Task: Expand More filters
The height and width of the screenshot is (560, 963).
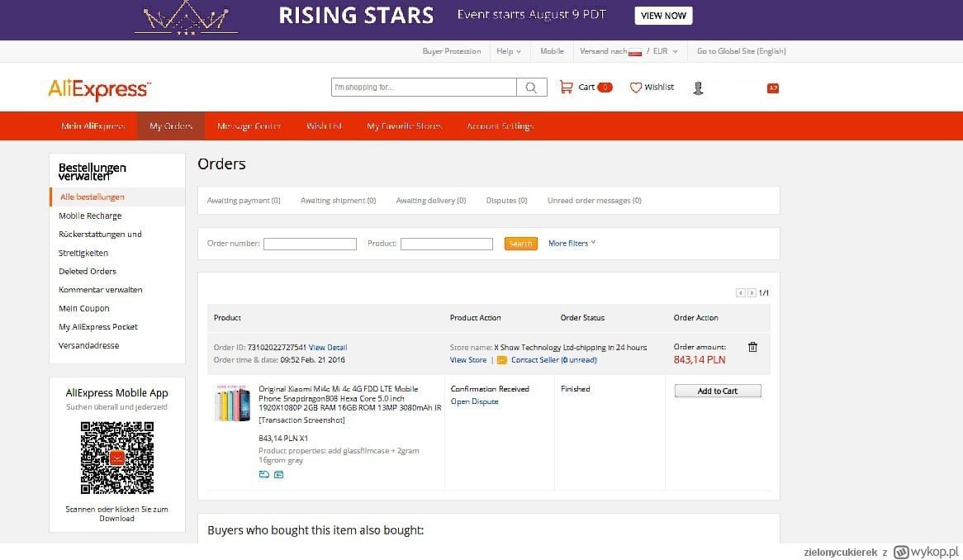Action: click(x=572, y=243)
